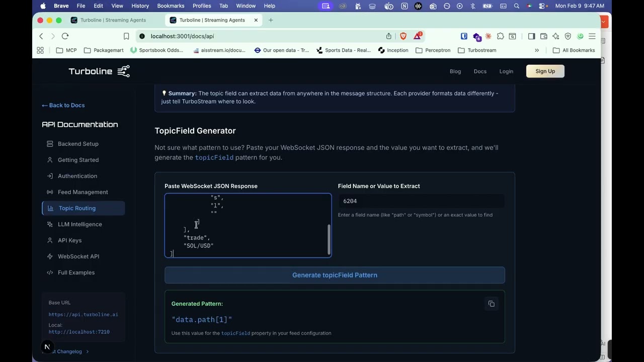This screenshot has width=644, height=362.
Task: Open https://api.turboline.ai base URL link
Action: [83, 315]
